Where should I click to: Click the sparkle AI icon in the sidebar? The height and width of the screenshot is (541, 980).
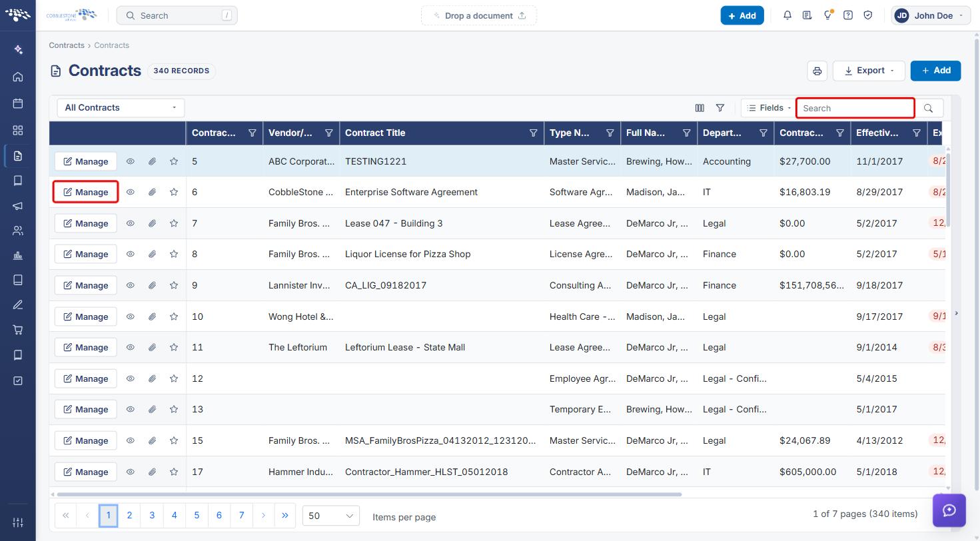click(x=18, y=49)
